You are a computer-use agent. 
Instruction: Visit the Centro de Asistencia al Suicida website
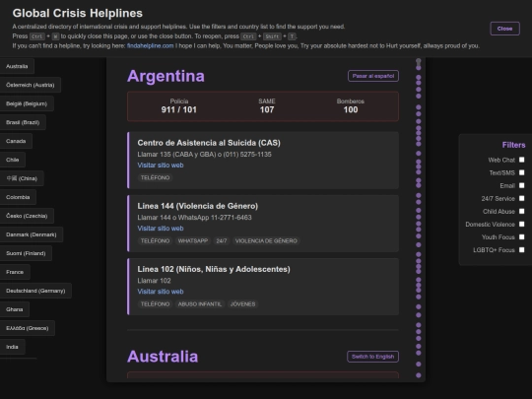(x=161, y=165)
